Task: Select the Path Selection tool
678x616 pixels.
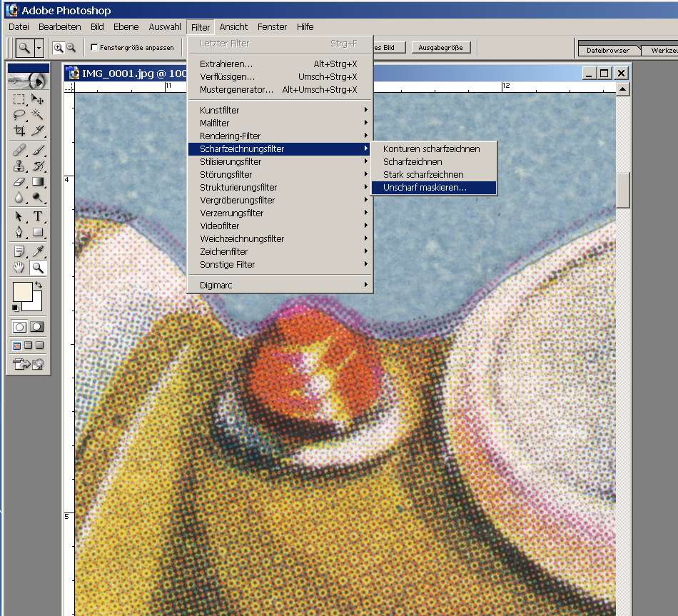Action: tap(19, 216)
